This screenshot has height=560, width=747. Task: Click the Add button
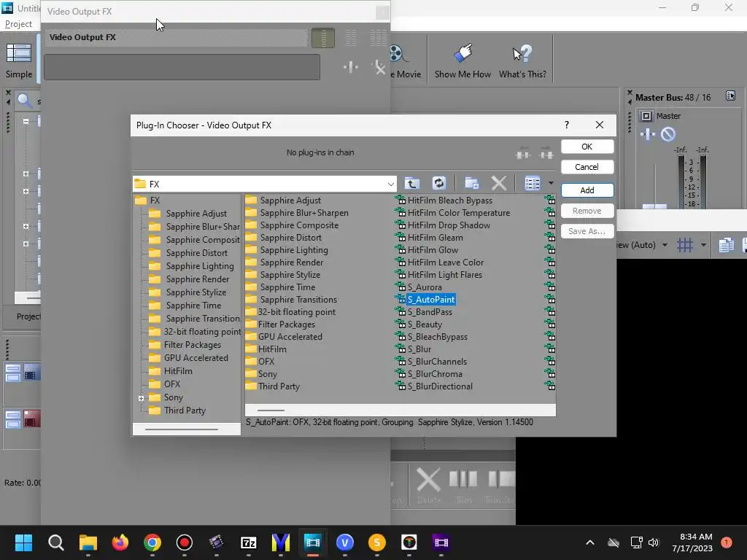[x=587, y=190]
